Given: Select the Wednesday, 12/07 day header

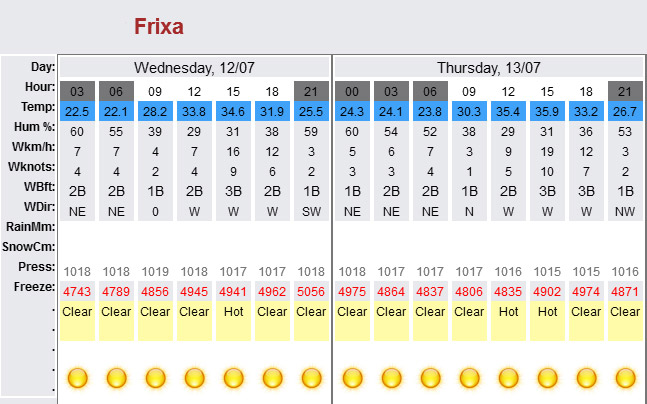Looking at the screenshot, I should pyautogui.click(x=194, y=67).
